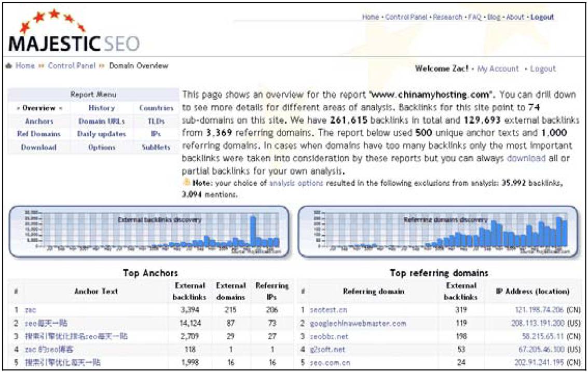The image size is (588, 372).
Task: Click the zac anchor text link
Action: click(x=31, y=310)
